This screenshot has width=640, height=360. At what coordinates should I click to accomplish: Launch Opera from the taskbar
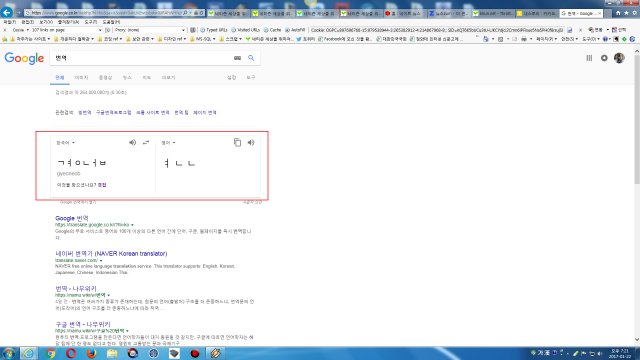coord(71,353)
